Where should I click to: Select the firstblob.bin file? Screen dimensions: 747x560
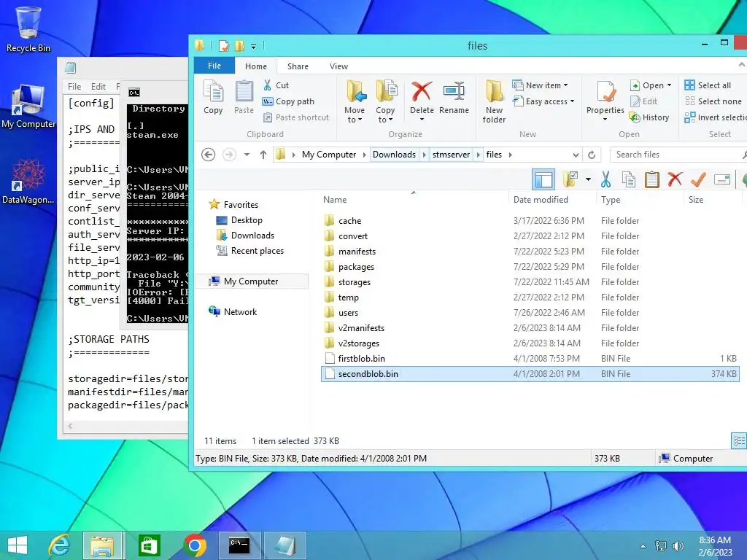pyautogui.click(x=362, y=359)
